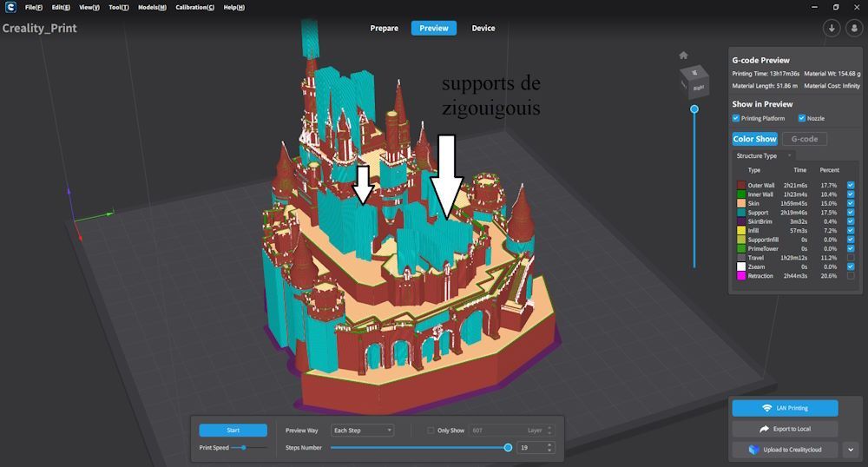
Task: Open the View menu
Action: pos(89,7)
